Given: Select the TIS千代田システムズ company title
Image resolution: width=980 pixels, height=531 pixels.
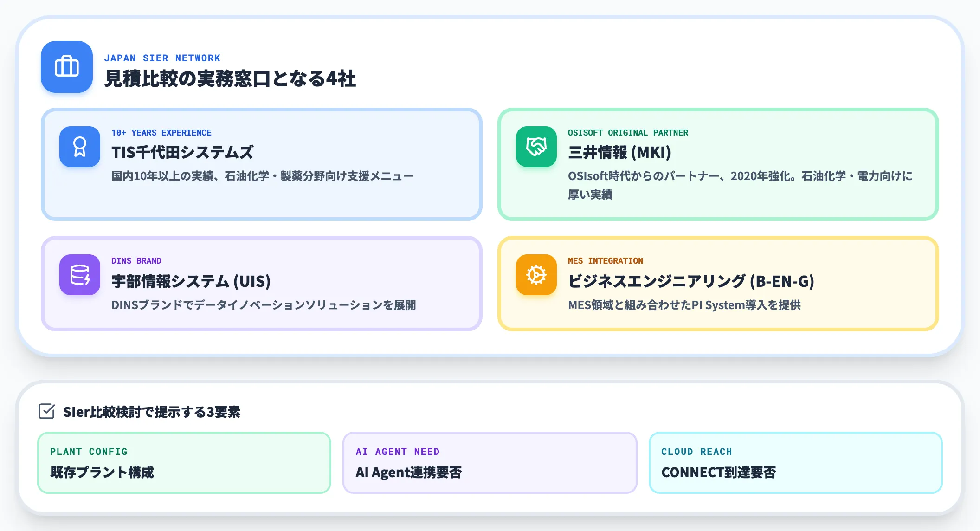Looking at the screenshot, I should tap(182, 152).
